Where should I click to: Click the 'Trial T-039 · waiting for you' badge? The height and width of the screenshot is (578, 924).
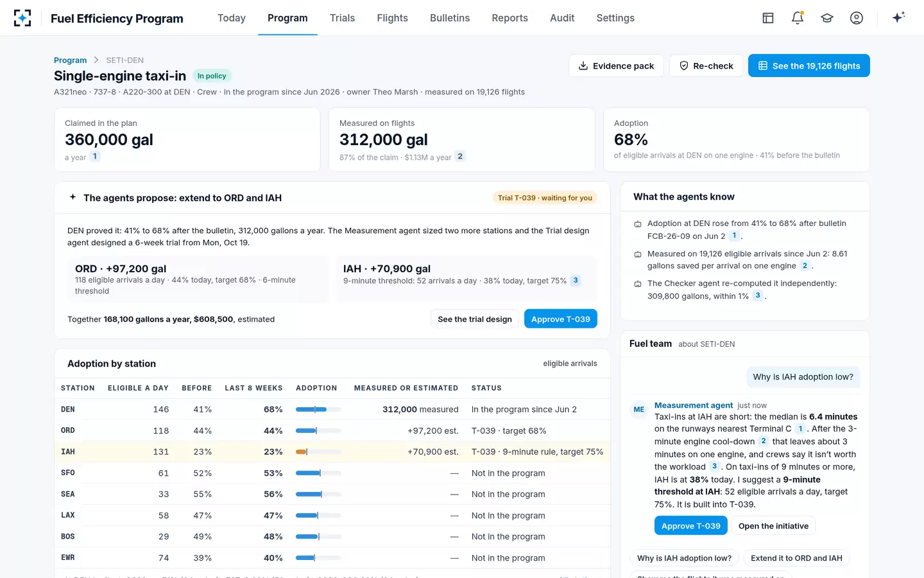pyautogui.click(x=545, y=198)
